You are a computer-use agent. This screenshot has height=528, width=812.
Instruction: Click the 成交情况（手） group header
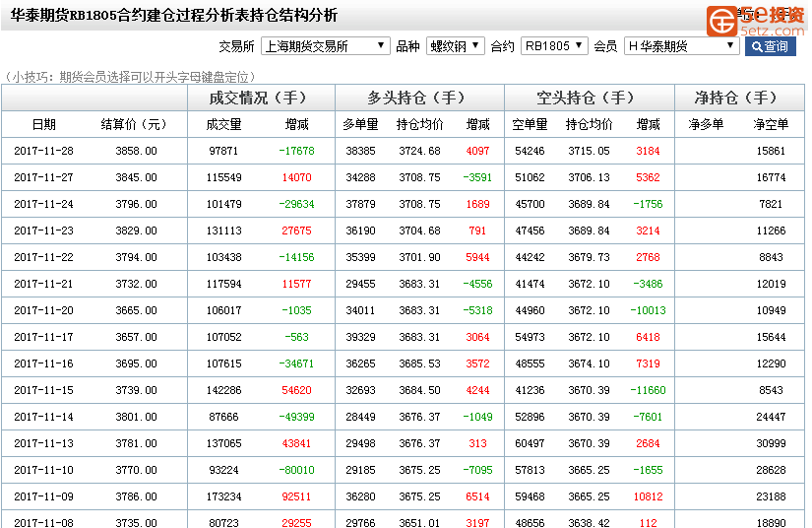(x=261, y=98)
